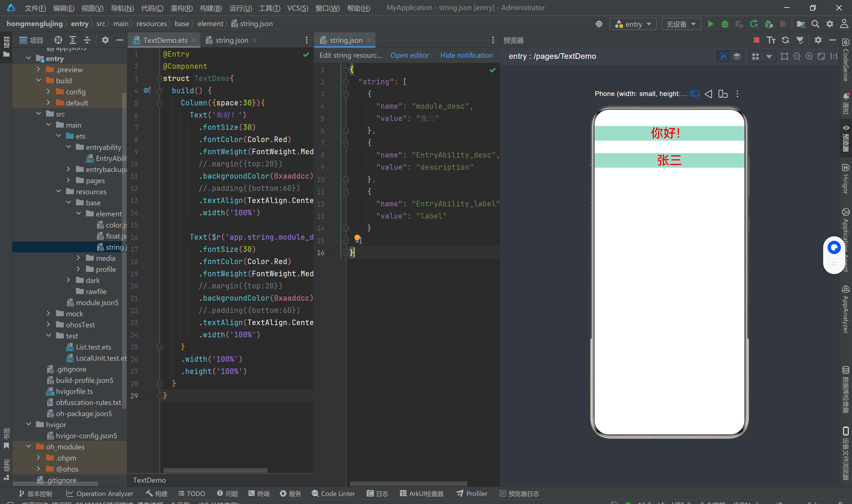
Task: Collapse the resources folder
Action: pyautogui.click(x=59, y=192)
